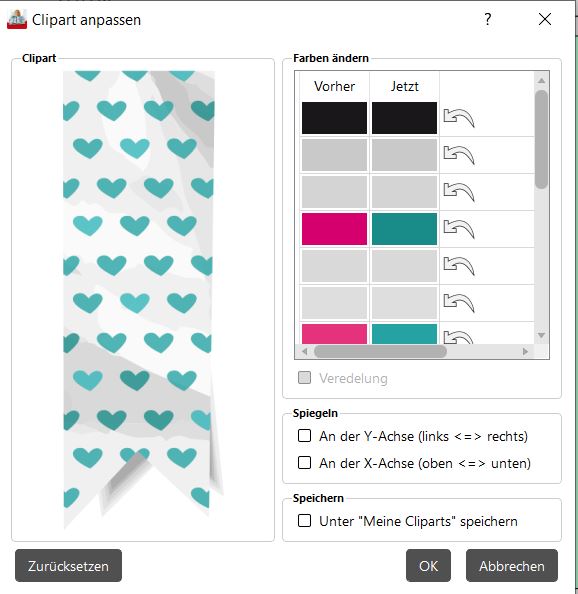Viewport: 578px width, 594px height.
Task: Open help via the question mark icon
Action: point(488,19)
